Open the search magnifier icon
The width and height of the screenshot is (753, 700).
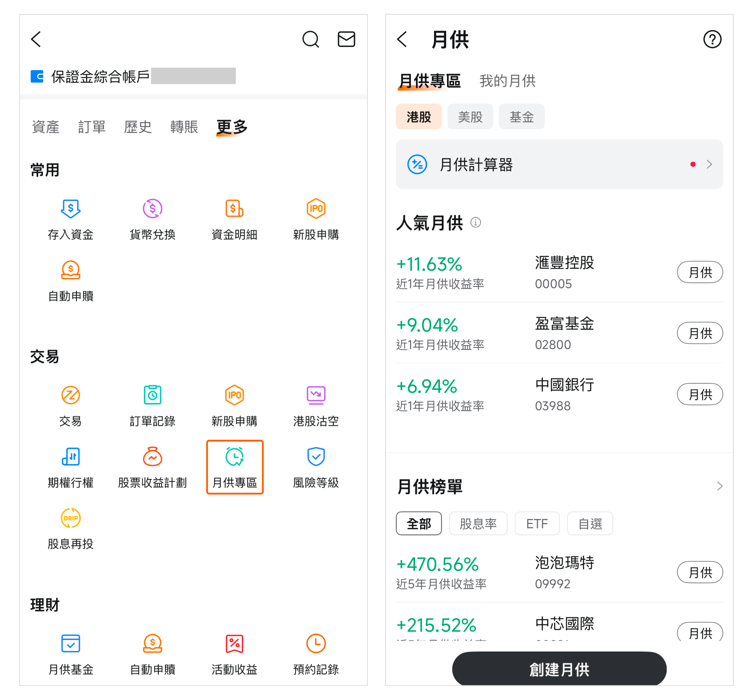(311, 39)
